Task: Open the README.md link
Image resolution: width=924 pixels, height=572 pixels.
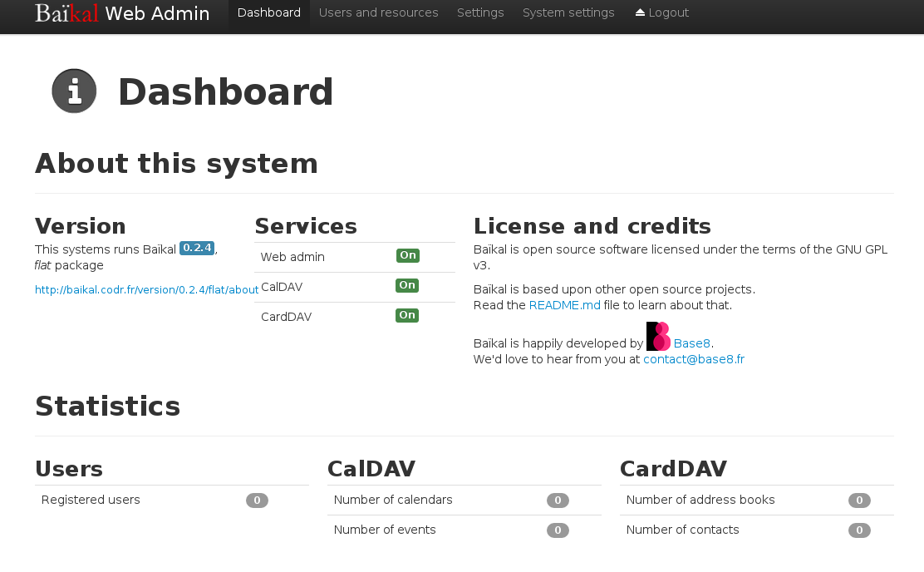Action: [564, 305]
